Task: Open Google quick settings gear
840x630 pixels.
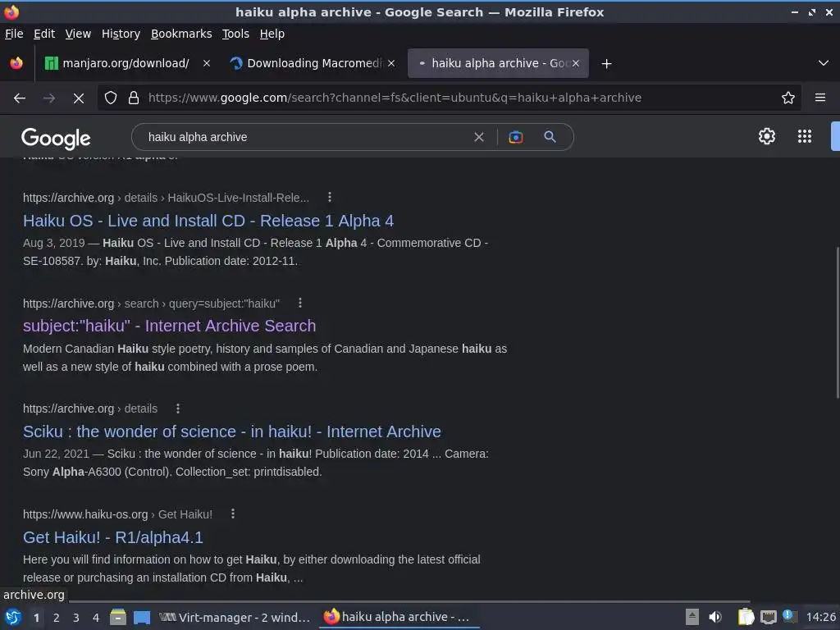Action: tap(767, 136)
